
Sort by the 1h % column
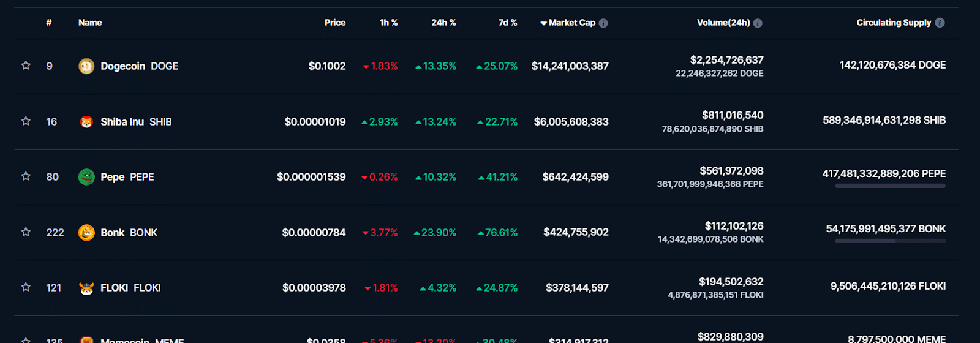(x=389, y=23)
